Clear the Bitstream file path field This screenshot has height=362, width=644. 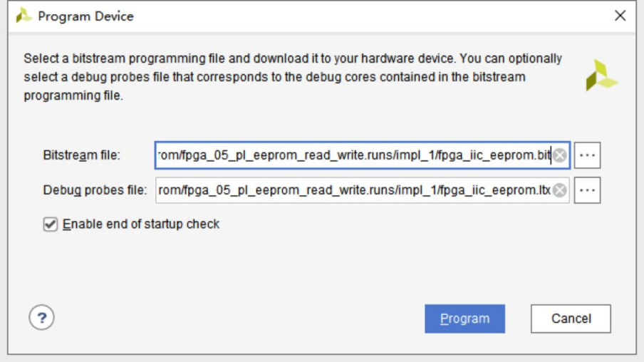click(x=560, y=155)
